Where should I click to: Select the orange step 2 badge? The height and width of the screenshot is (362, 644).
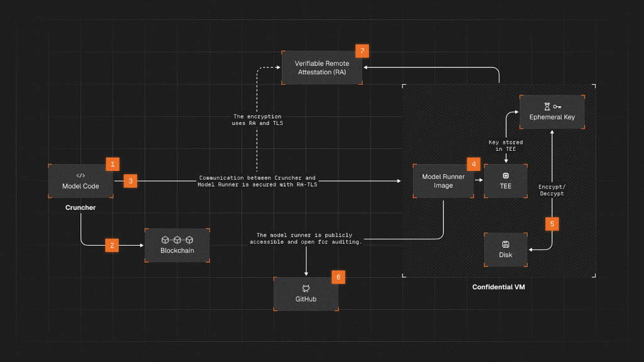pyautogui.click(x=113, y=245)
